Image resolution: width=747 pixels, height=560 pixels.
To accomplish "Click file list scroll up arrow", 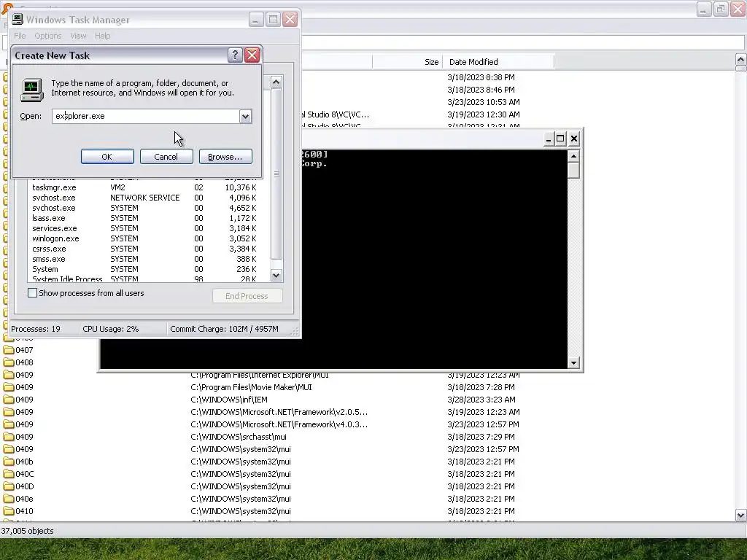I will pos(741,60).
